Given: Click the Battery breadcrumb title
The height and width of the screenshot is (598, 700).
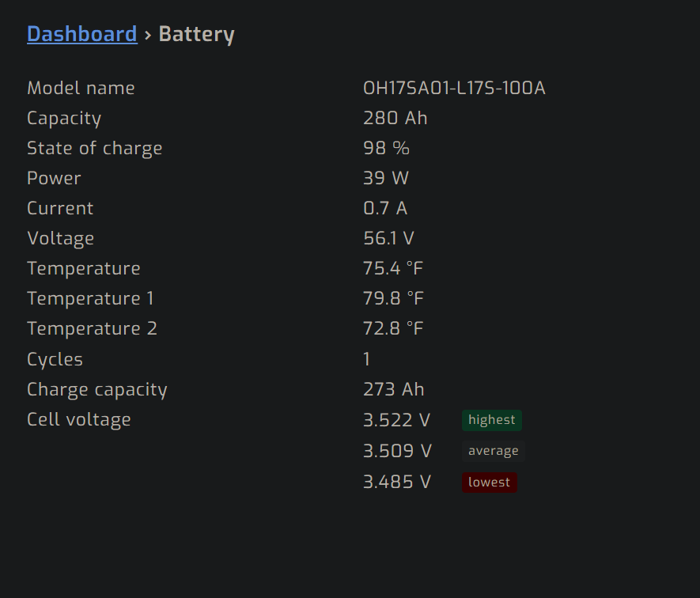Looking at the screenshot, I should tap(196, 34).
